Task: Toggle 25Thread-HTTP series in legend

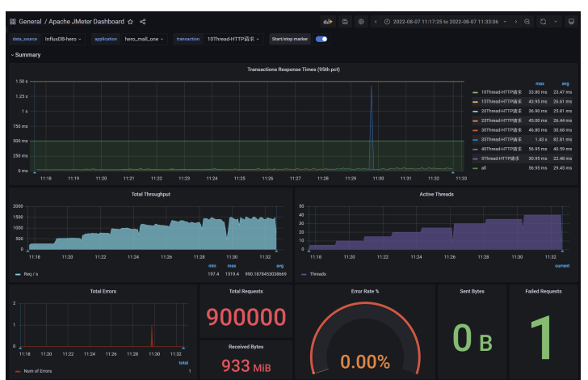Action: [501, 121]
